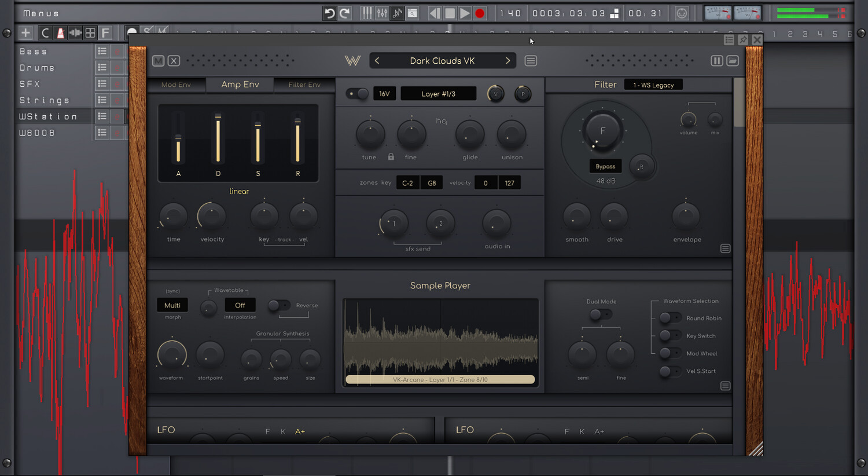Click the G8 high key zone field
Image resolution: width=868 pixels, height=476 pixels.
pyautogui.click(x=432, y=183)
